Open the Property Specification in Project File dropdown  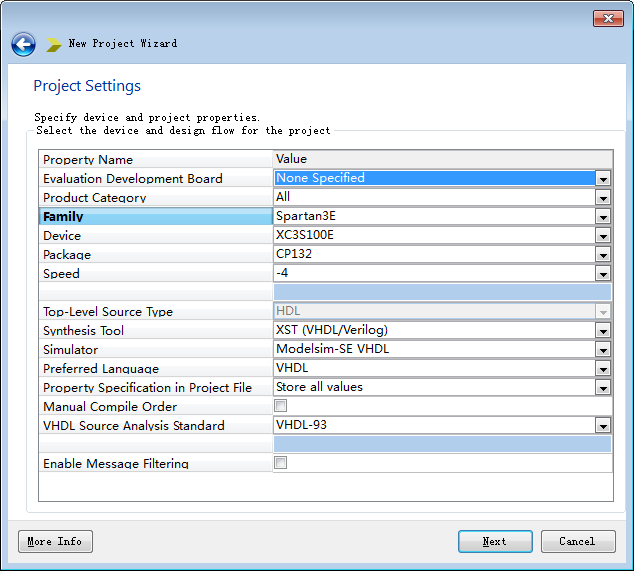[x=603, y=388]
